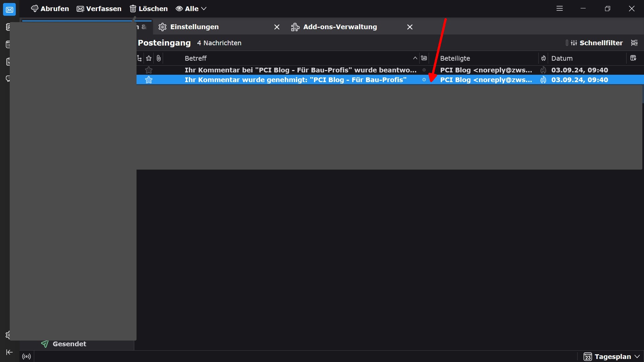
Task: Click the junk status column header
Action: (543, 58)
